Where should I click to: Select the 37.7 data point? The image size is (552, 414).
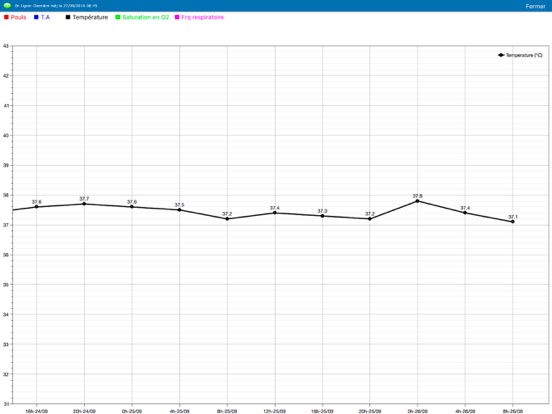click(84, 204)
